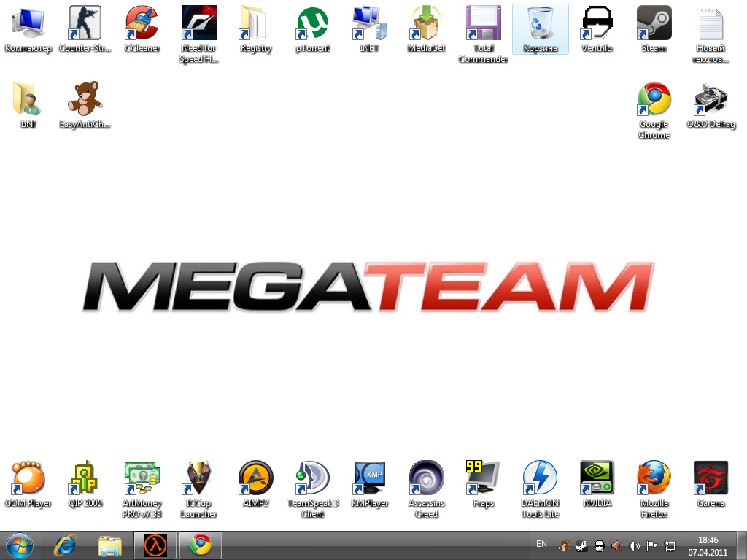The image size is (747, 560).
Task: Launch Need for Speed shortcut
Action: (x=198, y=34)
